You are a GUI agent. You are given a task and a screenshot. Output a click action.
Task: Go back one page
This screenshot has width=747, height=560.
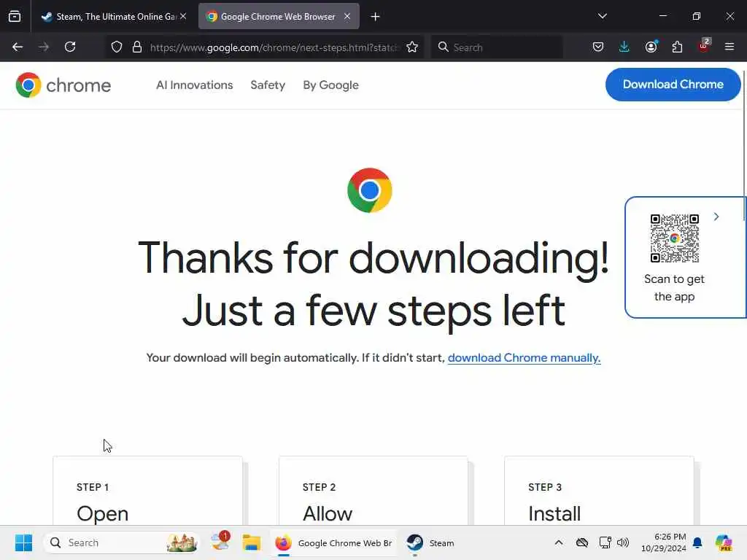click(18, 47)
